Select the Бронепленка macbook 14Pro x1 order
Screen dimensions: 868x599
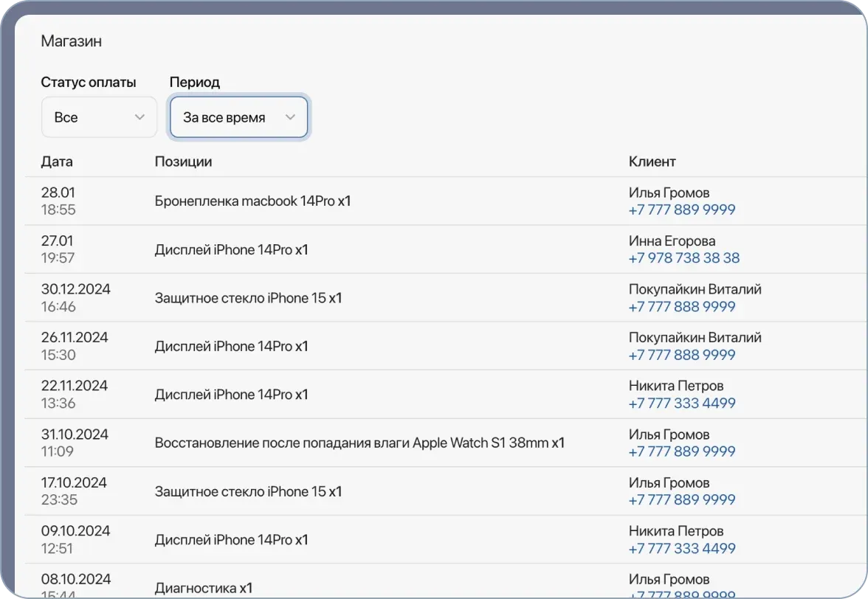pyautogui.click(x=252, y=201)
